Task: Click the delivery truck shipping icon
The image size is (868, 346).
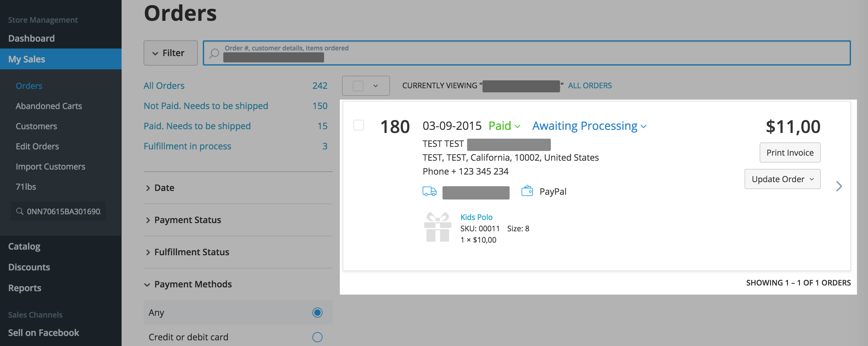Action: click(x=429, y=192)
